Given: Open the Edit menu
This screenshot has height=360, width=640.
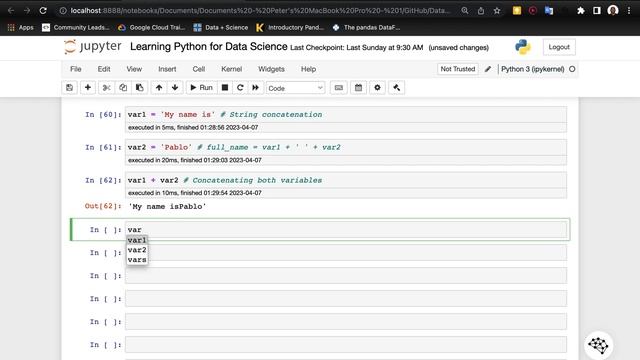Looking at the screenshot, I should [104, 69].
